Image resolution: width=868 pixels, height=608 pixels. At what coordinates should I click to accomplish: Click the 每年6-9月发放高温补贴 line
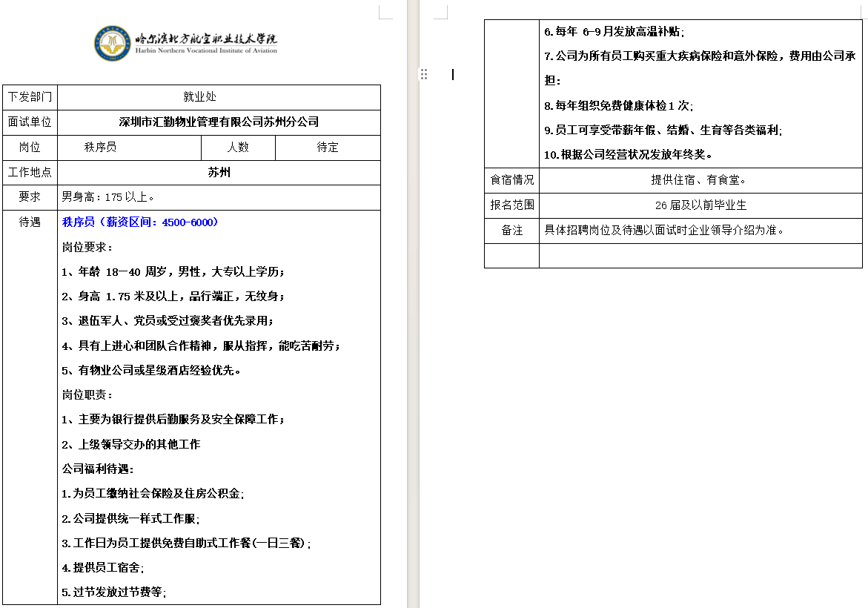[614, 32]
